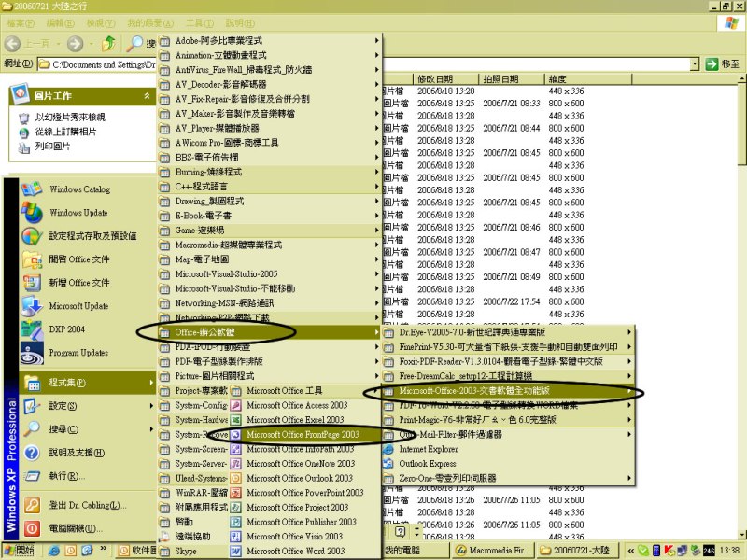Click order prints online task link

[x=65, y=132]
